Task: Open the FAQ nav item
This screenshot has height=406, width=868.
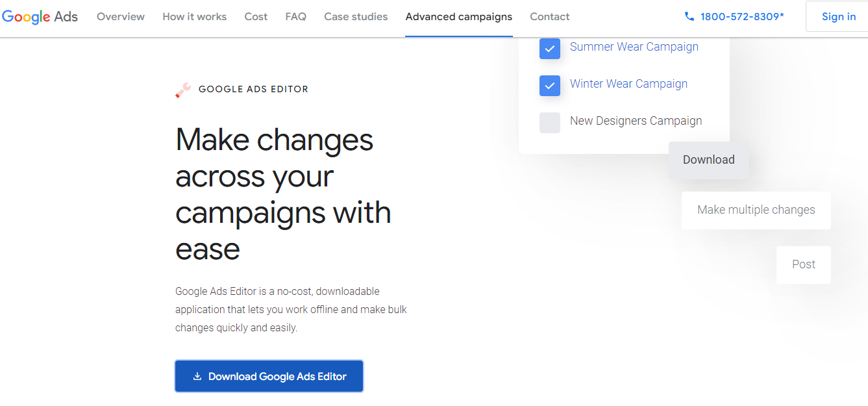Action: tap(296, 17)
